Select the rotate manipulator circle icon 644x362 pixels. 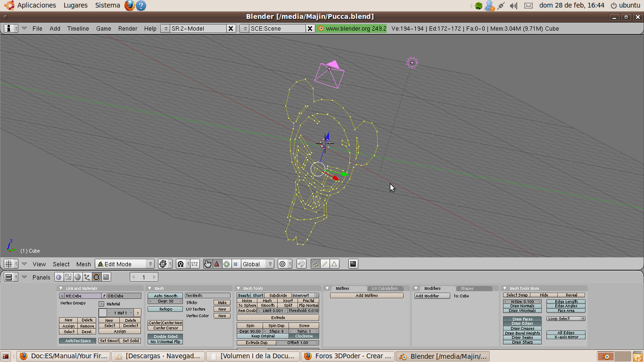tap(226, 264)
